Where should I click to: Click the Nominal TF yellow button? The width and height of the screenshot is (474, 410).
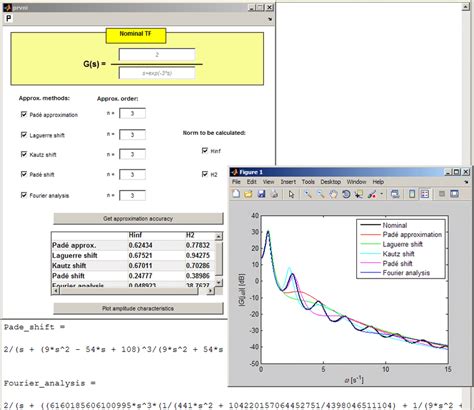[136, 36]
